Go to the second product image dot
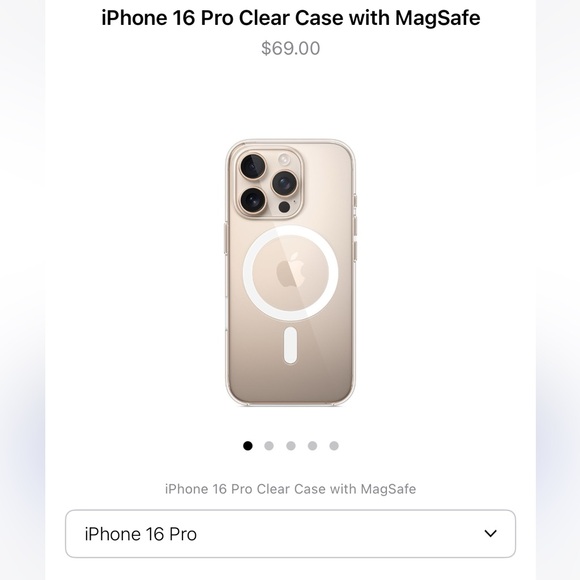Image resolution: width=580 pixels, height=580 pixels. (269, 446)
